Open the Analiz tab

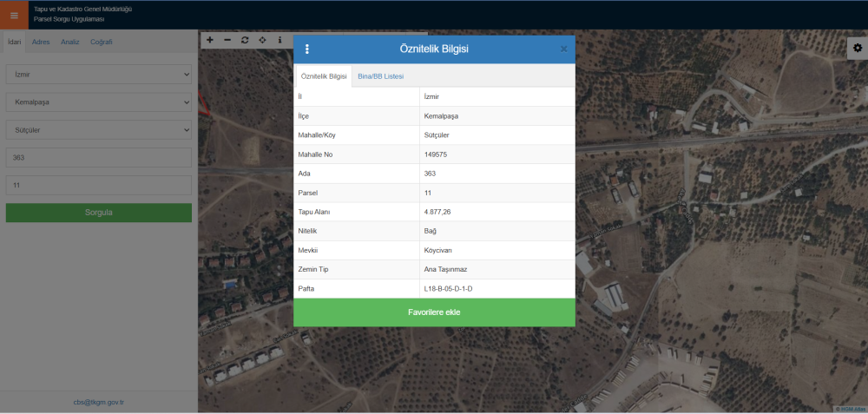pyautogui.click(x=70, y=42)
